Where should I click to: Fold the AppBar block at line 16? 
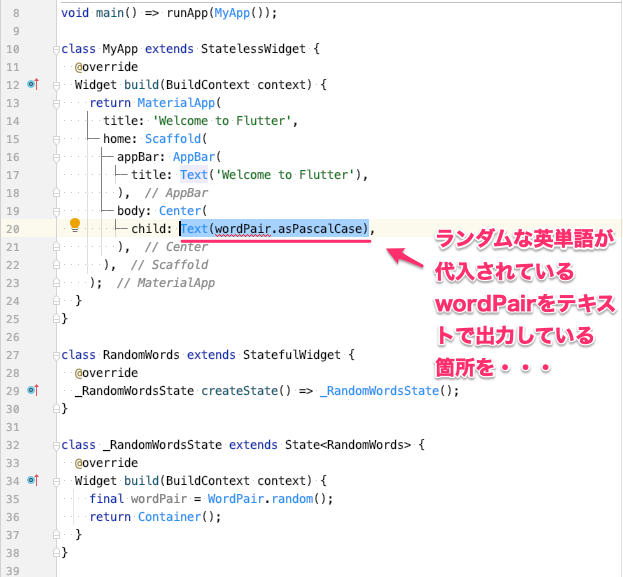(56, 157)
